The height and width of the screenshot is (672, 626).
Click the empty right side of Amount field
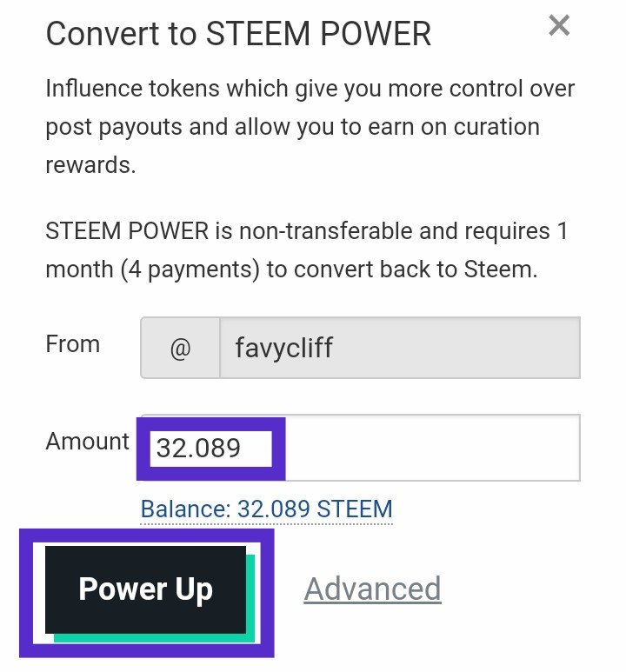[x=430, y=449]
